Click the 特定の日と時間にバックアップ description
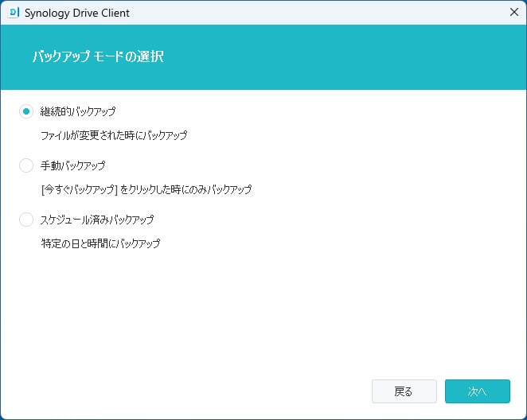The image size is (527, 420). tap(100, 243)
